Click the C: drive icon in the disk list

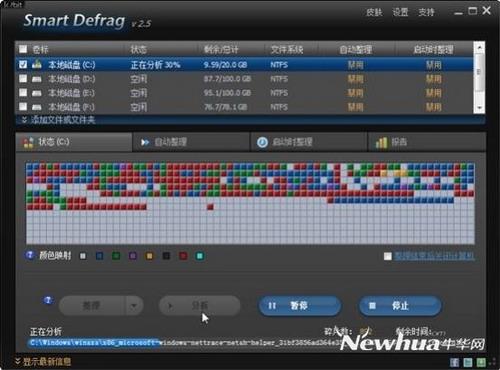tap(36, 64)
